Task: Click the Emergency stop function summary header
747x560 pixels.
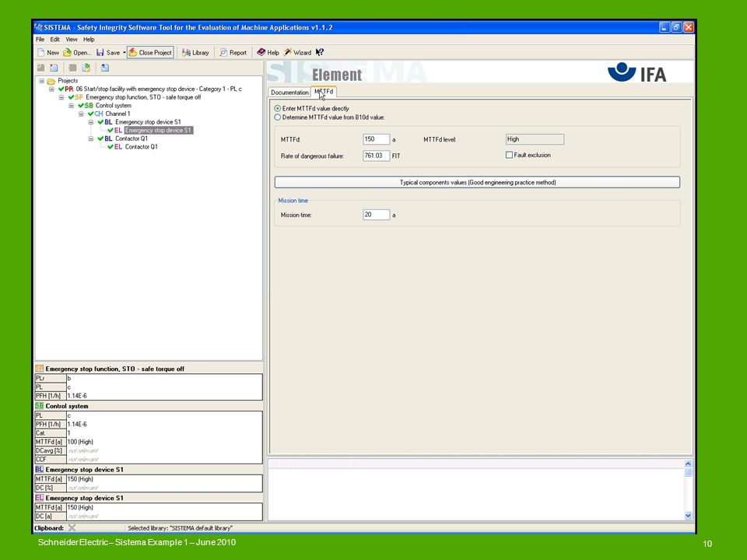Action: point(115,369)
